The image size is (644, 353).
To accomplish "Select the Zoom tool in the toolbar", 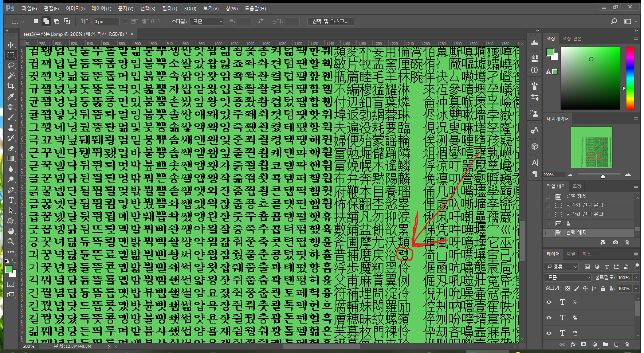I will pos(11,241).
